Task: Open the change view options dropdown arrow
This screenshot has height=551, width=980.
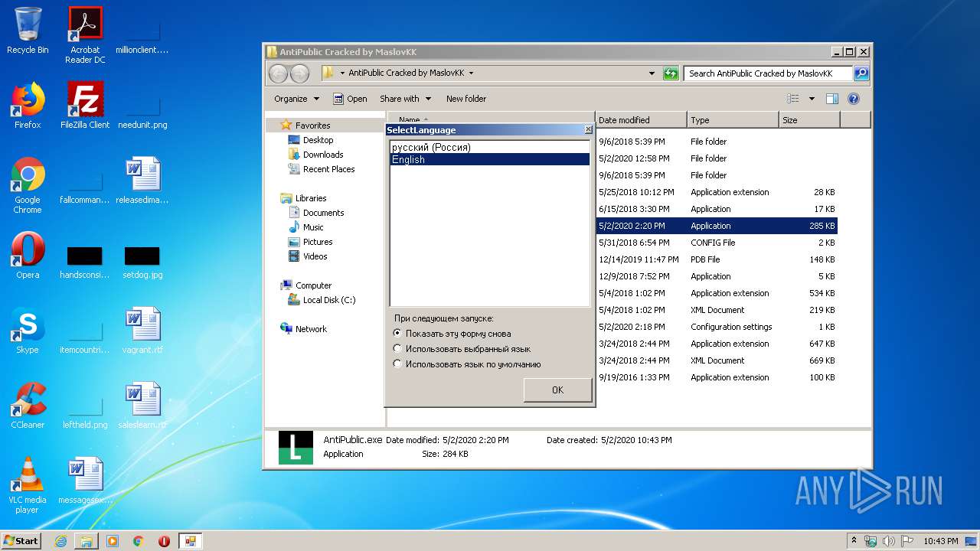Action: 812,99
